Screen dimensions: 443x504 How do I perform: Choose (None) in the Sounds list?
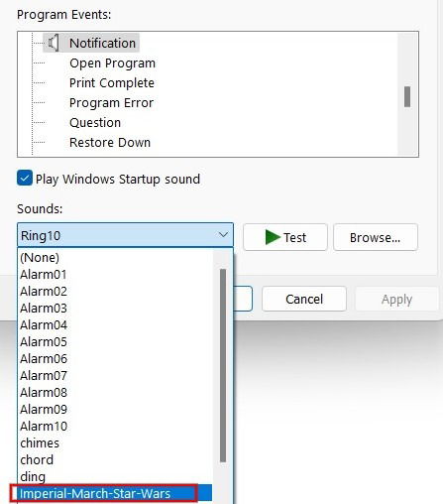(40, 257)
